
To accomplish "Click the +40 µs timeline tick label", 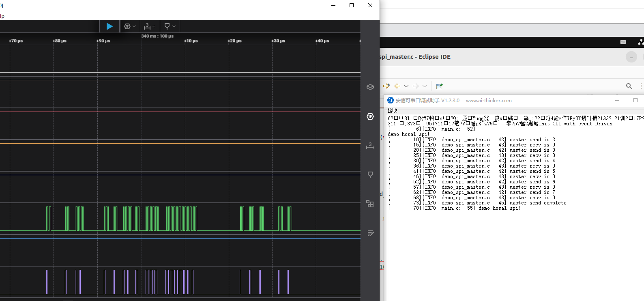I will [x=322, y=41].
